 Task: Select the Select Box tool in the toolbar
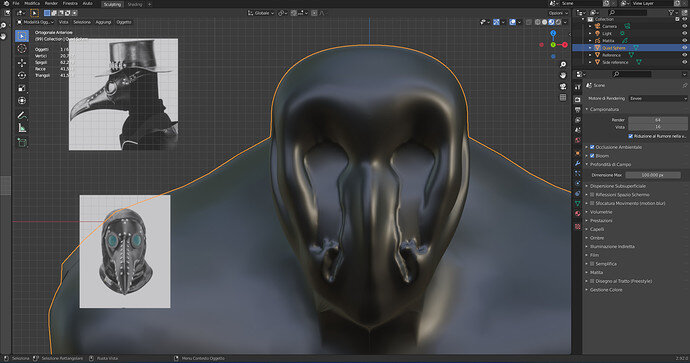22,36
